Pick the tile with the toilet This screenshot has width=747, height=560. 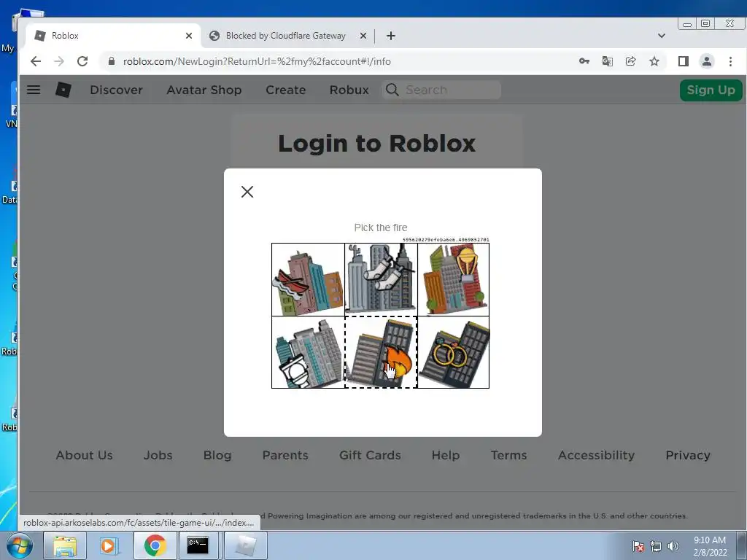(x=309, y=352)
